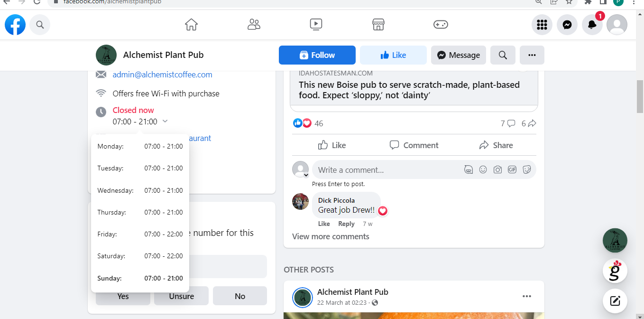Screen dimensions: 644x319
Task: Switch commenting identity avatar dropdown
Action: (x=301, y=170)
